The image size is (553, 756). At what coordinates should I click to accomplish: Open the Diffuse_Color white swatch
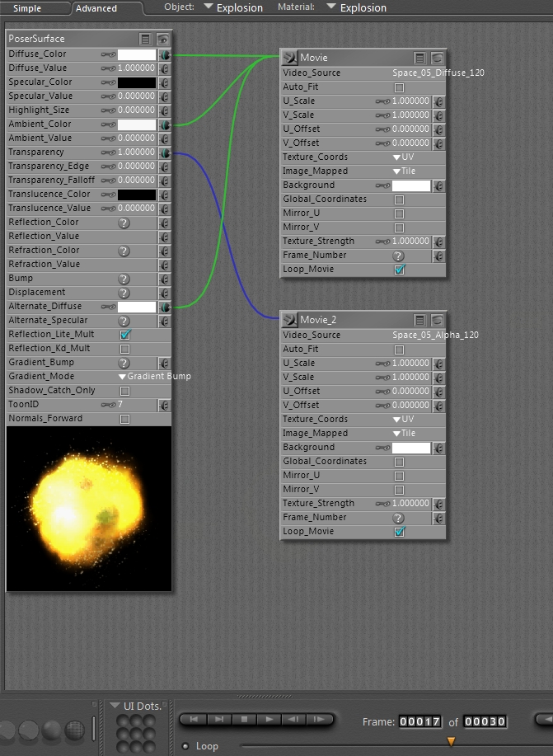pyautogui.click(x=137, y=55)
